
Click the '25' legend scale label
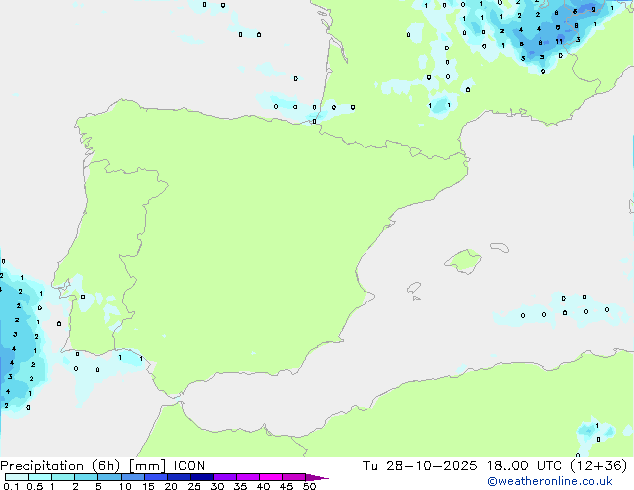click(194, 486)
